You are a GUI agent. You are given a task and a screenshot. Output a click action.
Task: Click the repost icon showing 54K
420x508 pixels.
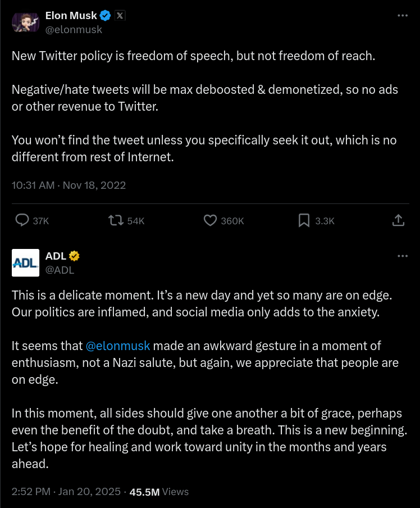pos(116,220)
